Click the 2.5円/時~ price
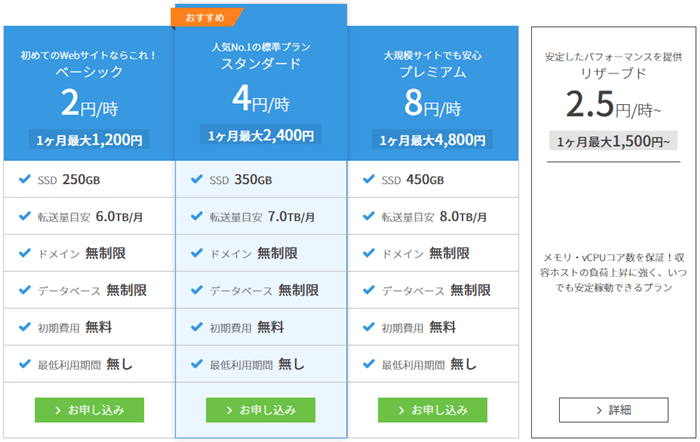700x442 pixels. pos(613,104)
